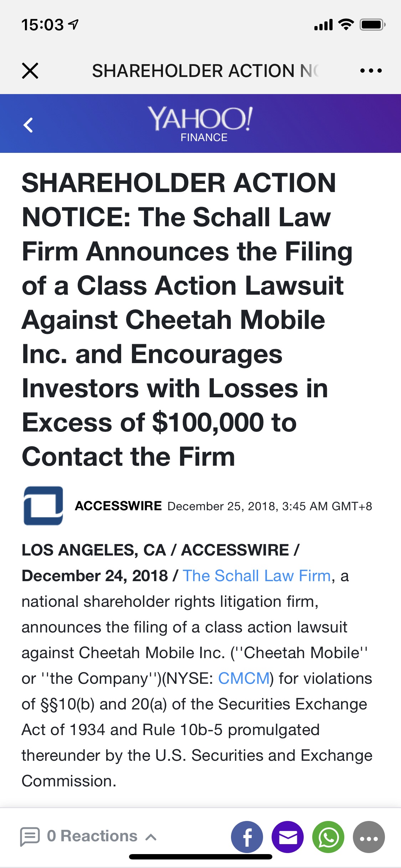Viewport: 401px width, 868px height.
Task: Share article on Facebook
Action: pyautogui.click(x=247, y=837)
